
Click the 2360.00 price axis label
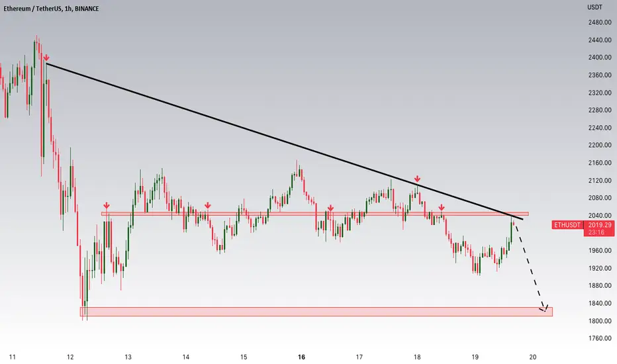pos(600,75)
